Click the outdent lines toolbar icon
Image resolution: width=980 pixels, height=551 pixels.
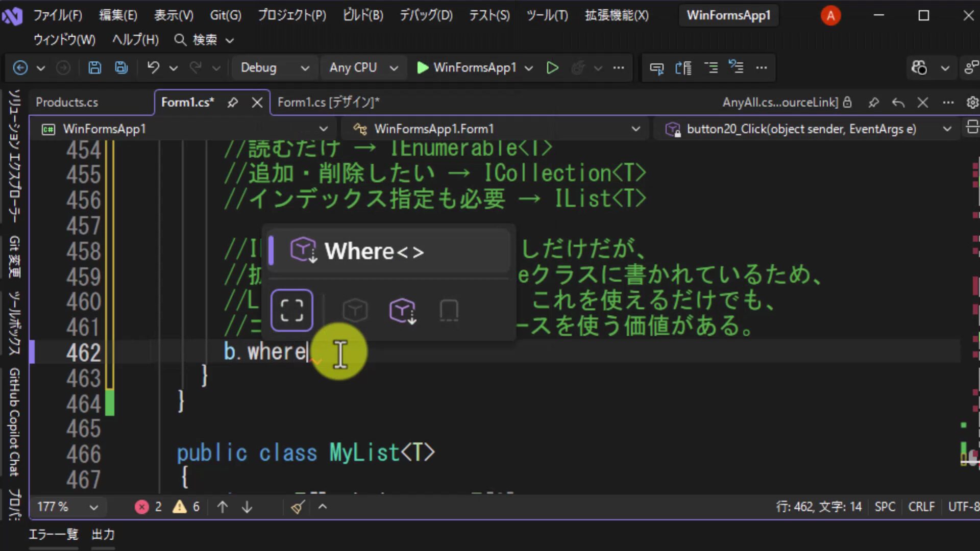coord(736,67)
